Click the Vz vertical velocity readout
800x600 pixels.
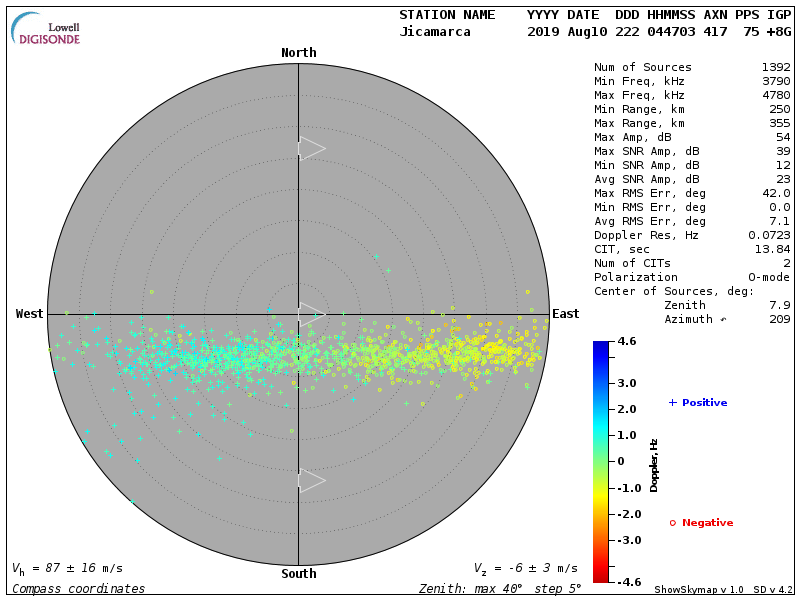coord(525,568)
